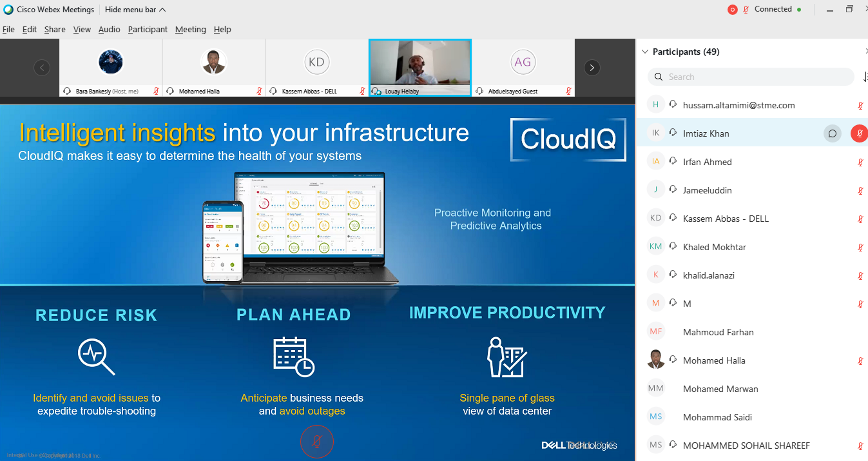Click hussam.altamimi's H avatar

(x=656, y=104)
